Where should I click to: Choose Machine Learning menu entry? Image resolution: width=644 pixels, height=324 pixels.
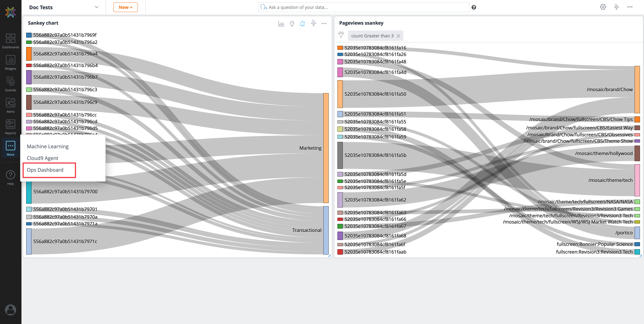coord(47,147)
